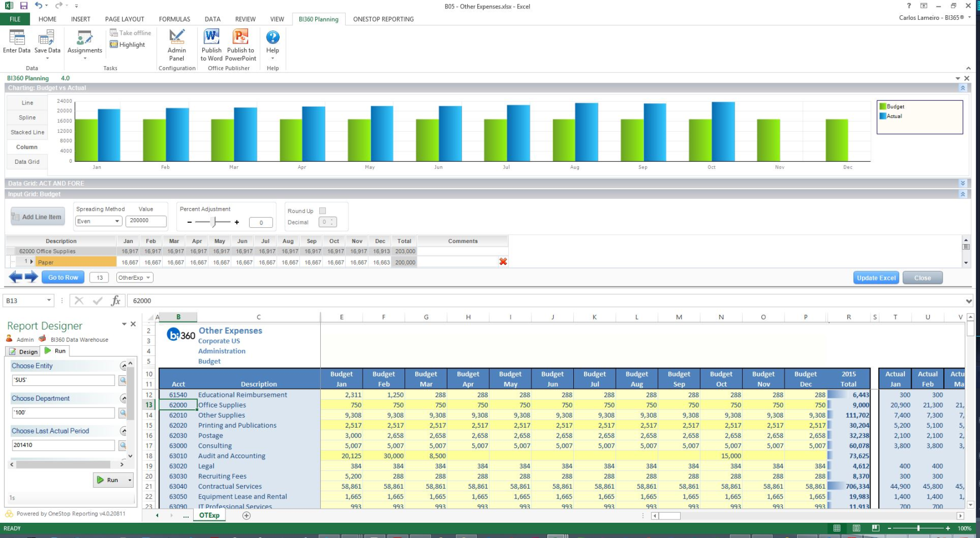Redo the action in quick access toolbar
Viewport: 980px width, 538px height.
coord(58,6)
